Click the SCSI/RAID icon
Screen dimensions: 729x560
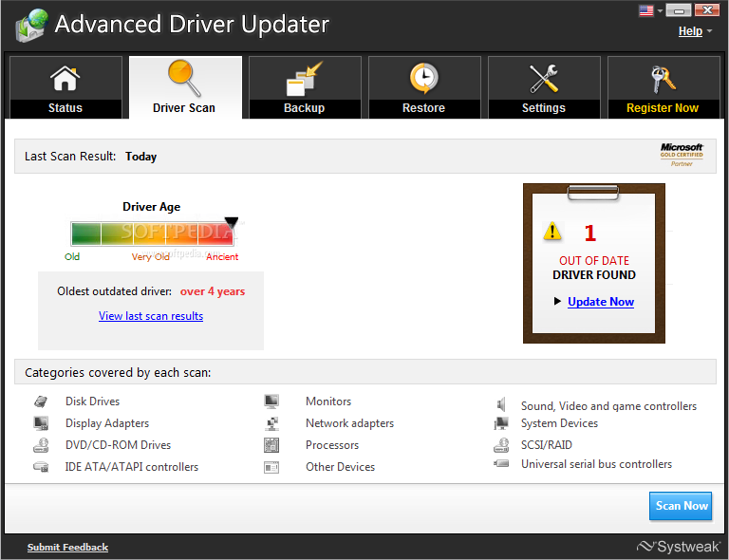point(501,445)
